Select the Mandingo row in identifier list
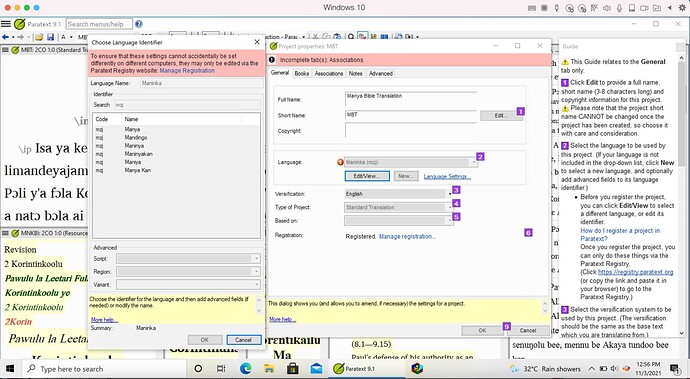Viewport: 690px width, 379px height. tap(176, 137)
